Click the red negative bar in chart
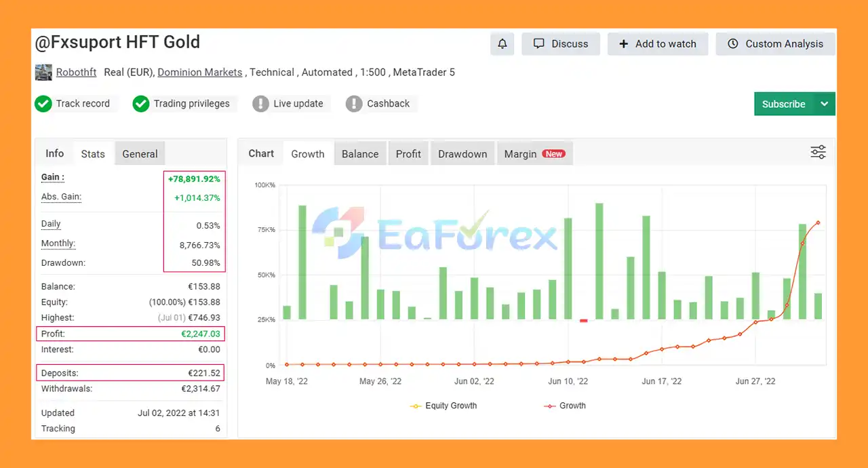This screenshot has height=468, width=868. [x=584, y=320]
